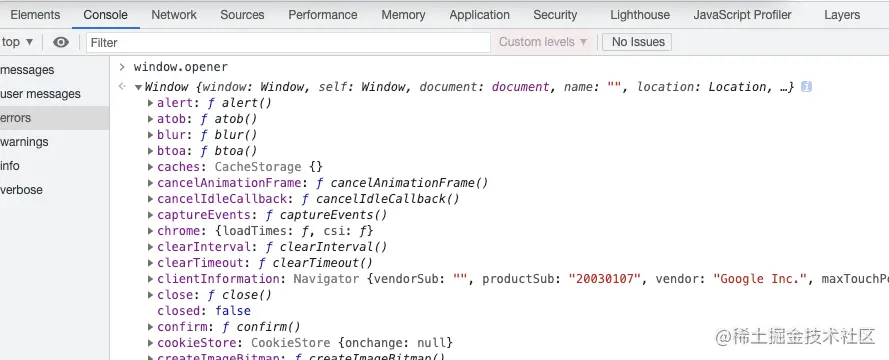The width and height of the screenshot is (889, 360).
Task: Expand the atob property
Action: (x=150, y=119)
